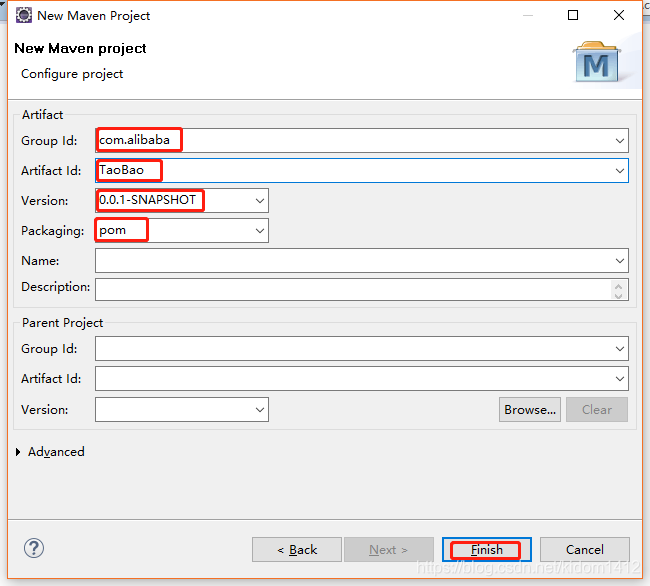Open the Artifact Group Id dropdown arrow

click(620, 140)
